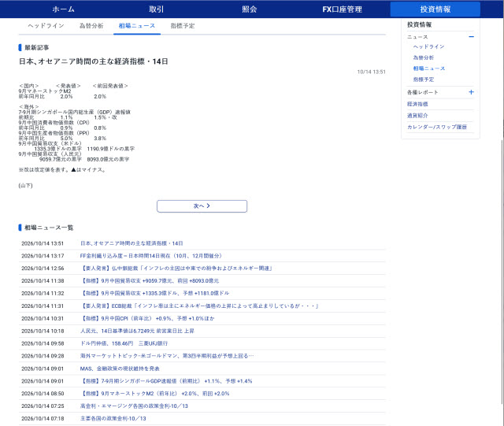Click the ニュース label in the sidebar
This screenshot has width=504, height=426.
417,37
